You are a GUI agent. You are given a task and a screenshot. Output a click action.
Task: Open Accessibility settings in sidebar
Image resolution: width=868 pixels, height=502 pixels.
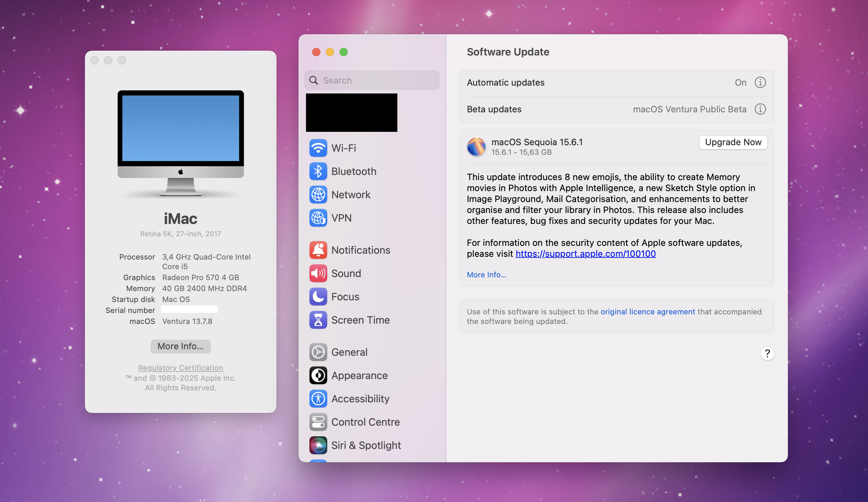360,399
